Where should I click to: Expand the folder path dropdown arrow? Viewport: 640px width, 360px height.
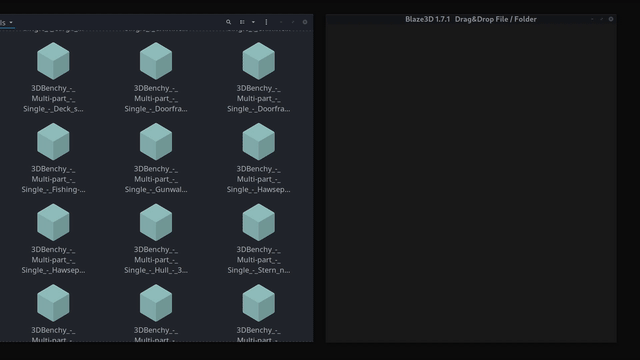coord(11,22)
